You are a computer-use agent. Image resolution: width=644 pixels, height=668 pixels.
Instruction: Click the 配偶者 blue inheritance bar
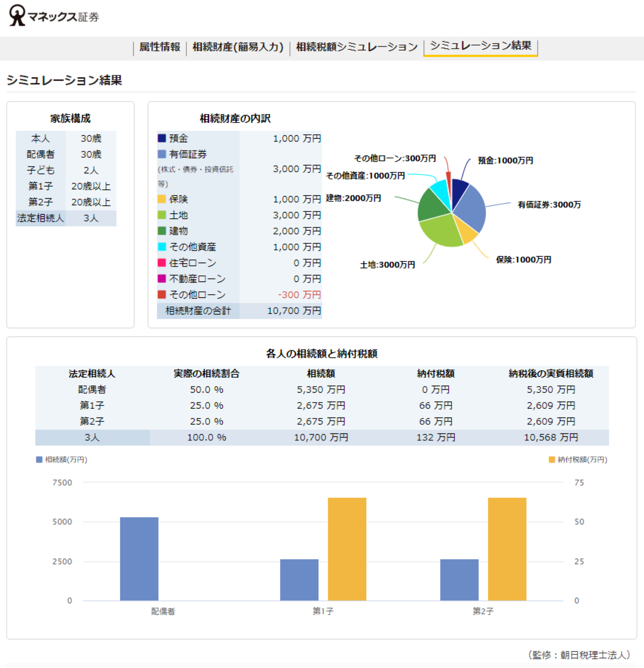point(139,559)
